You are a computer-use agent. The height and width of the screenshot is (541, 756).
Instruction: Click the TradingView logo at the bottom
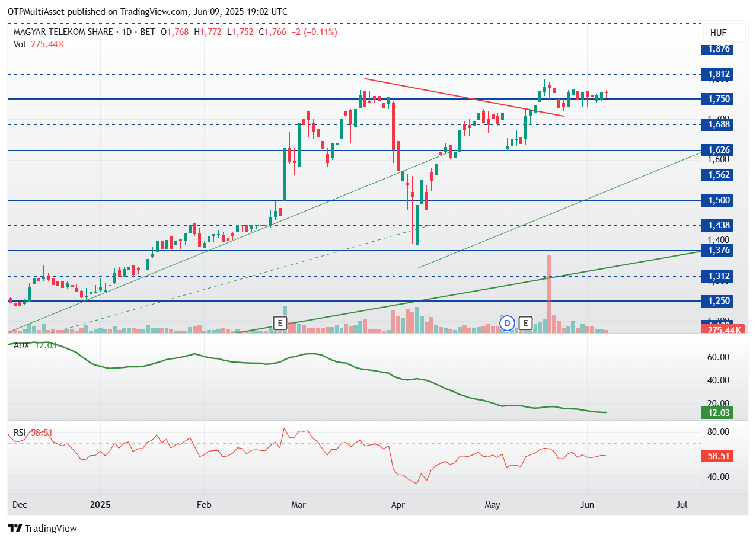coord(42,528)
